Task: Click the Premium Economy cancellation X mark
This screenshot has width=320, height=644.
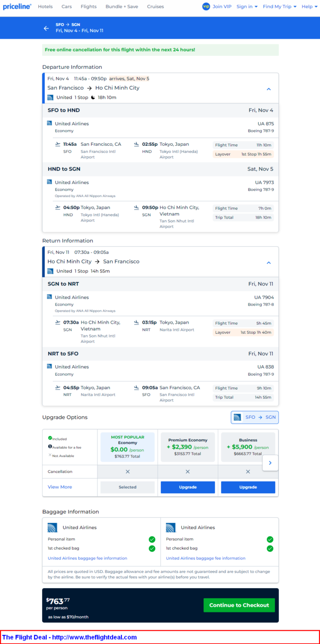Action: tap(188, 471)
